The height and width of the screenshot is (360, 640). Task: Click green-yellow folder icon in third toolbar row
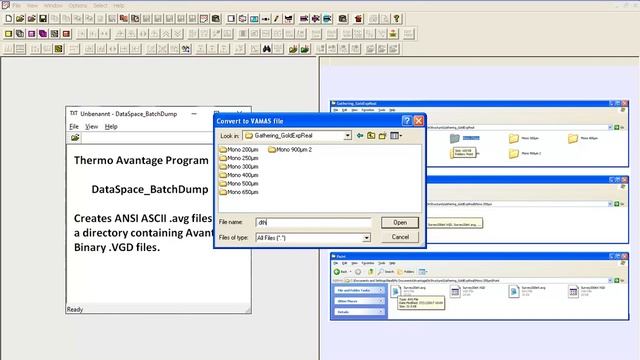[293, 49]
